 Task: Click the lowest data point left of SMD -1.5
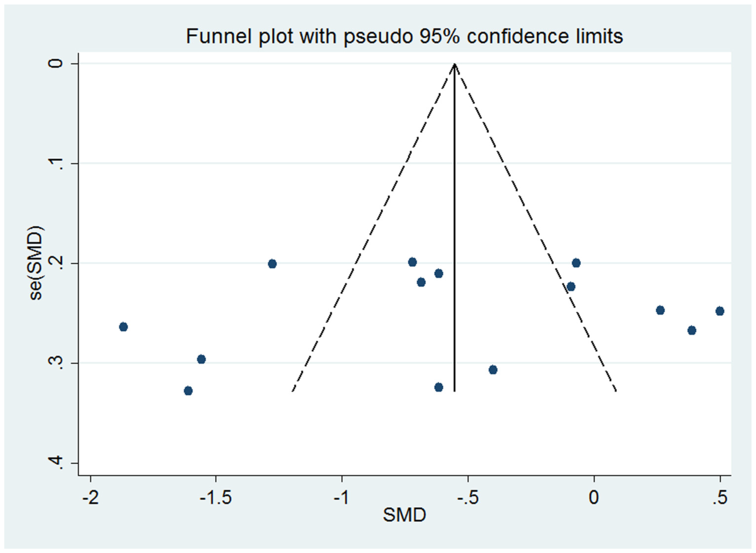click(x=188, y=391)
